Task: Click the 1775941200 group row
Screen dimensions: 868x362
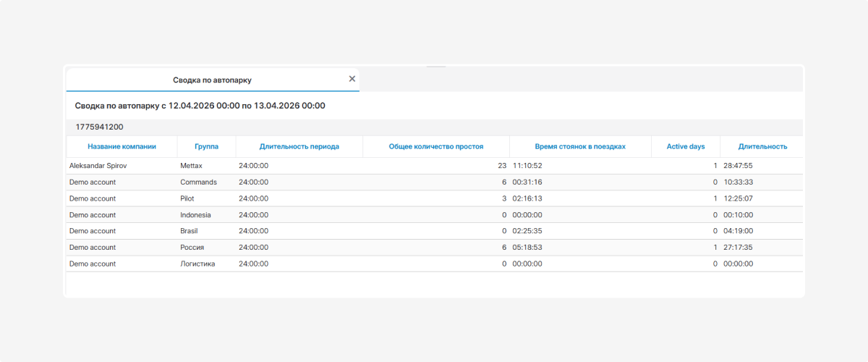Action: click(x=435, y=127)
